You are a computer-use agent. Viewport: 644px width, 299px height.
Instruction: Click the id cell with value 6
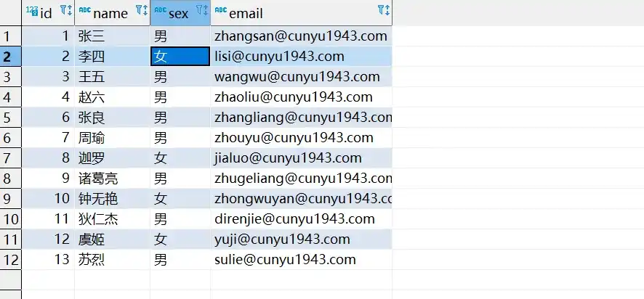(x=48, y=118)
